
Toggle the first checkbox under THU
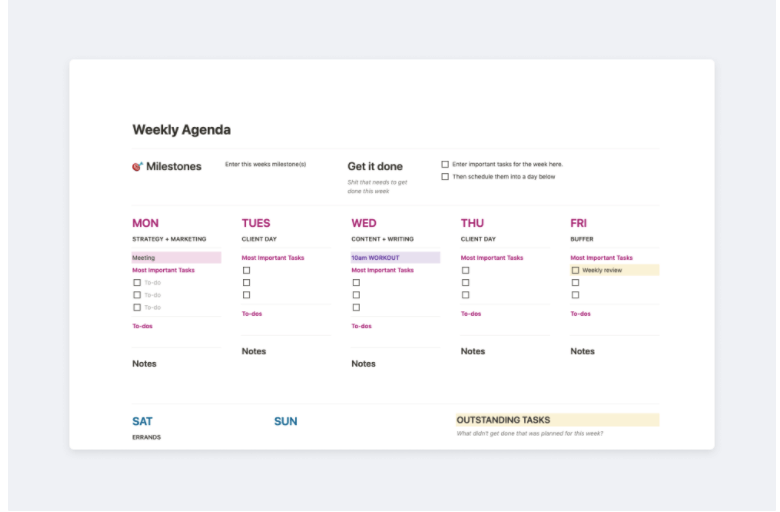click(465, 270)
